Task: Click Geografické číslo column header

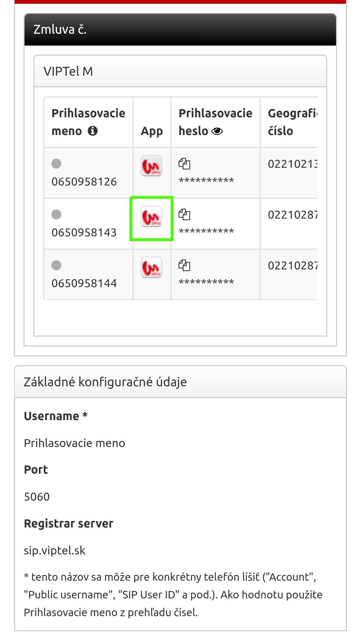Action: (292, 122)
